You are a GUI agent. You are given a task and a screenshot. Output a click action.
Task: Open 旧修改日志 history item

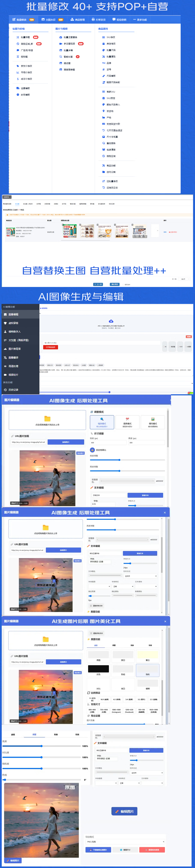(110, 188)
